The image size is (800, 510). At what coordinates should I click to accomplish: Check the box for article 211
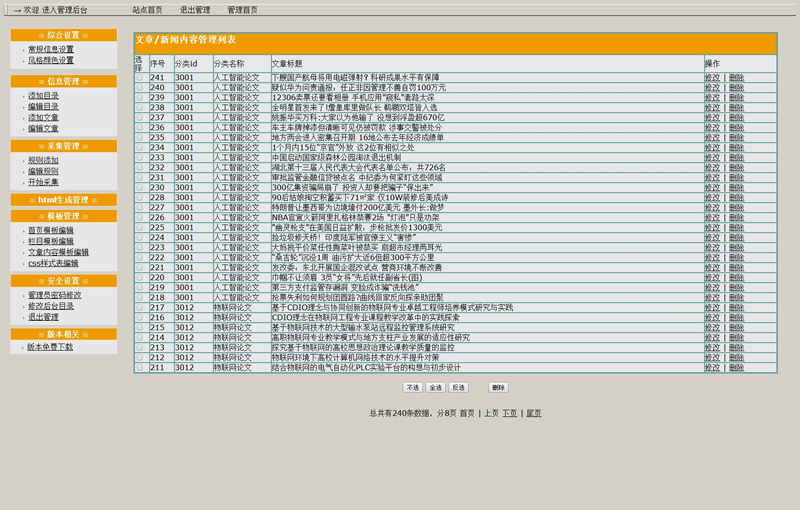[140, 367]
